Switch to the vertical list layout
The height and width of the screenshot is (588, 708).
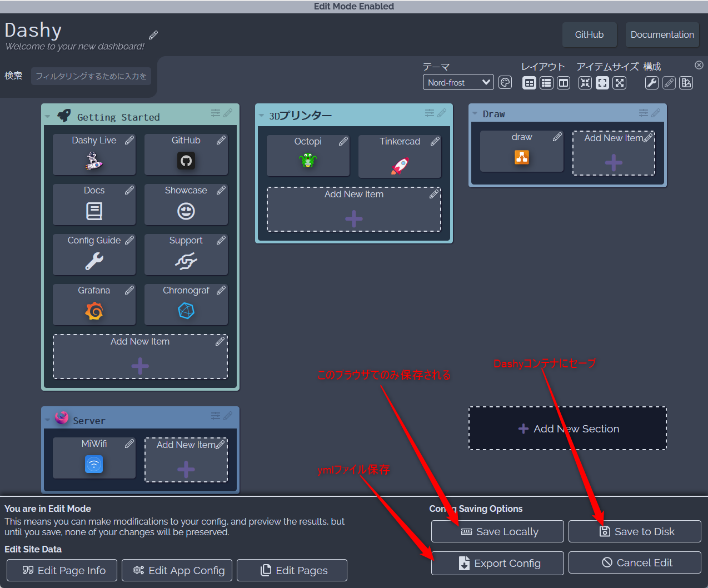click(x=547, y=83)
